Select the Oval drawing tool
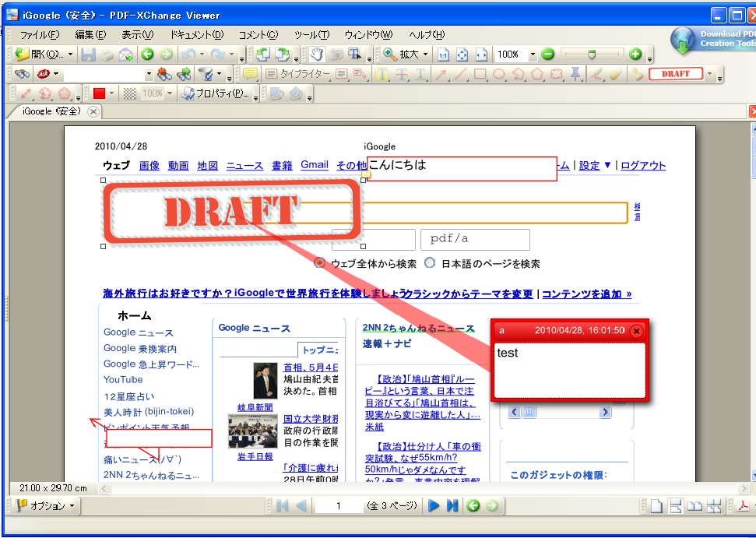756x538 pixels. [499, 74]
